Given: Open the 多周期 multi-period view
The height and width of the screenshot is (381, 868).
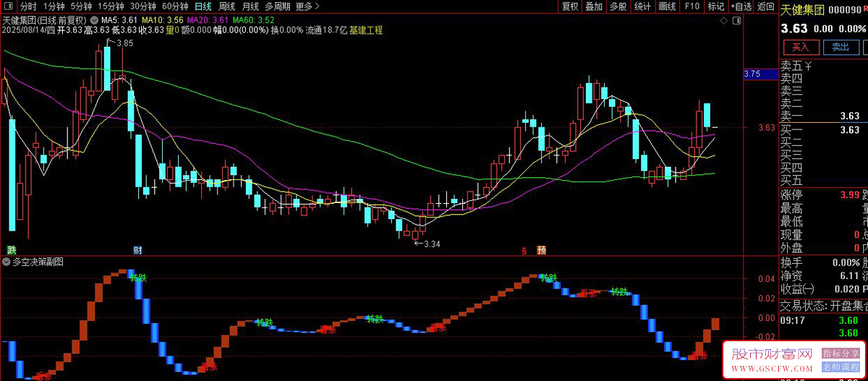Looking at the screenshot, I should click(x=278, y=7).
